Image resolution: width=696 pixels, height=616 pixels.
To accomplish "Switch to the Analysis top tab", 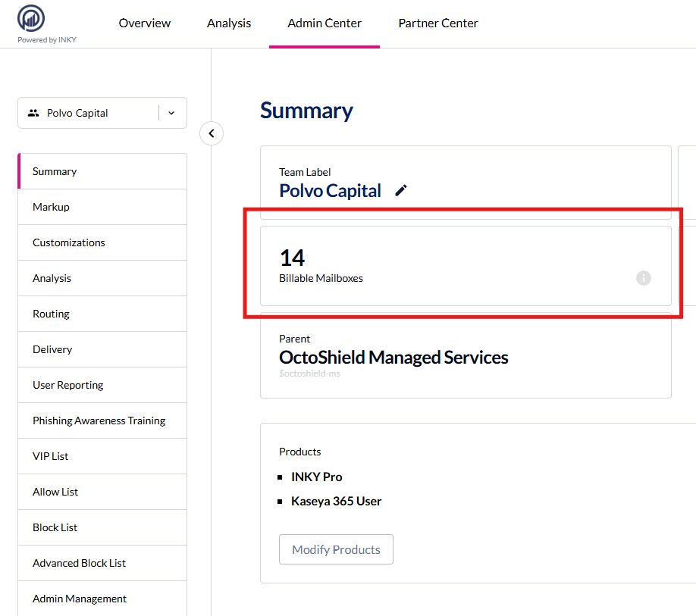I will click(229, 23).
